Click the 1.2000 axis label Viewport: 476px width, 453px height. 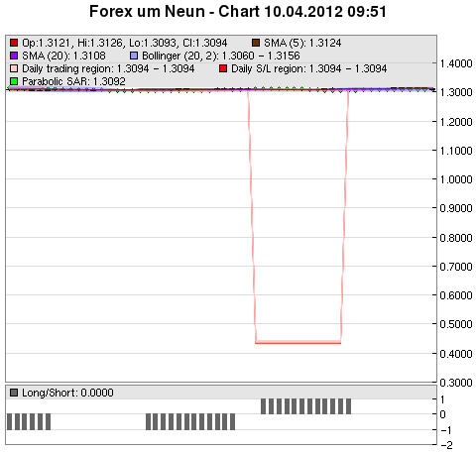point(456,122)
